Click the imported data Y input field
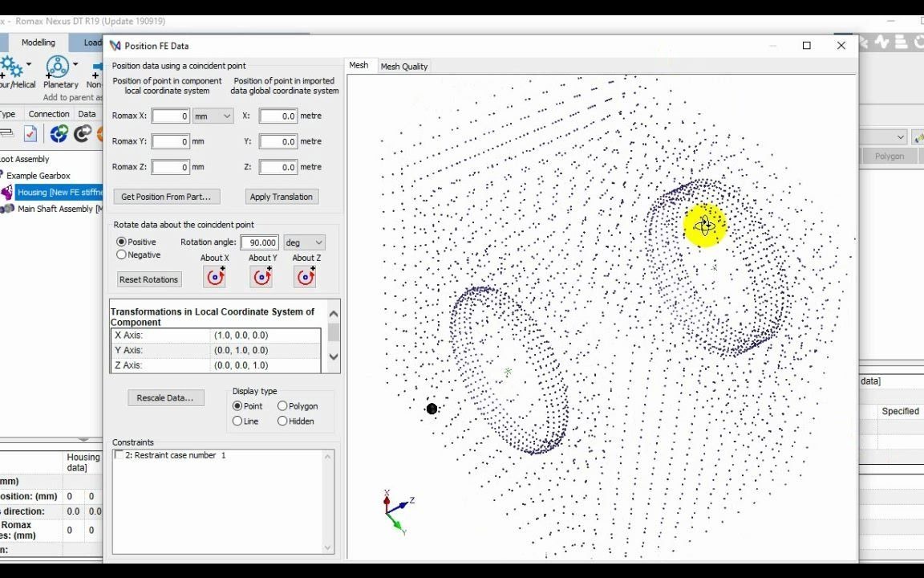This screenshot has height=578, width=924. [278, 141]
